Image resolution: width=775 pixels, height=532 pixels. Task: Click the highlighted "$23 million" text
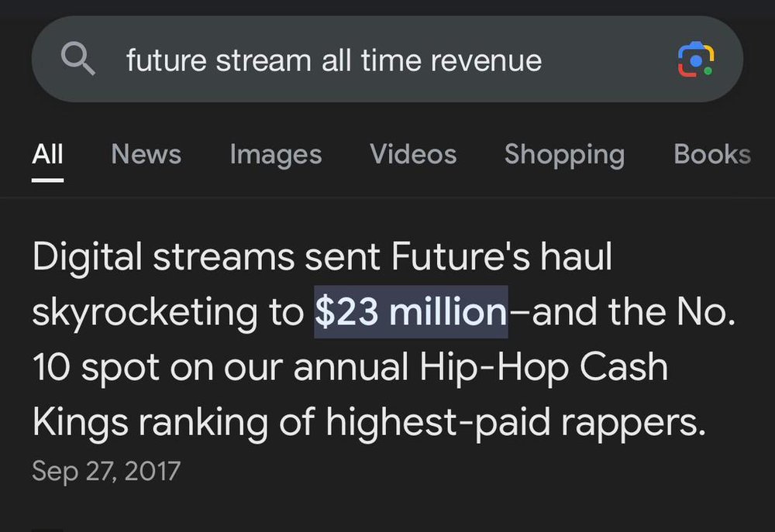coord(410,312)
